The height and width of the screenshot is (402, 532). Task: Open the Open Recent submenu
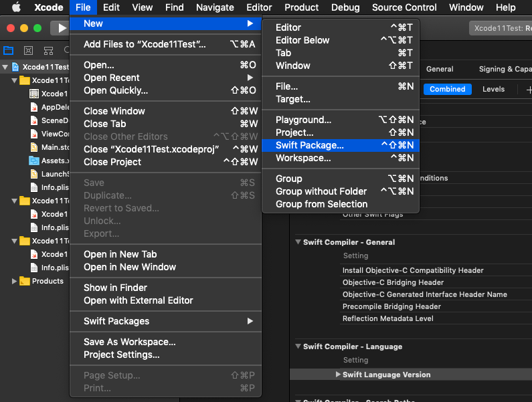pos(165,78)
